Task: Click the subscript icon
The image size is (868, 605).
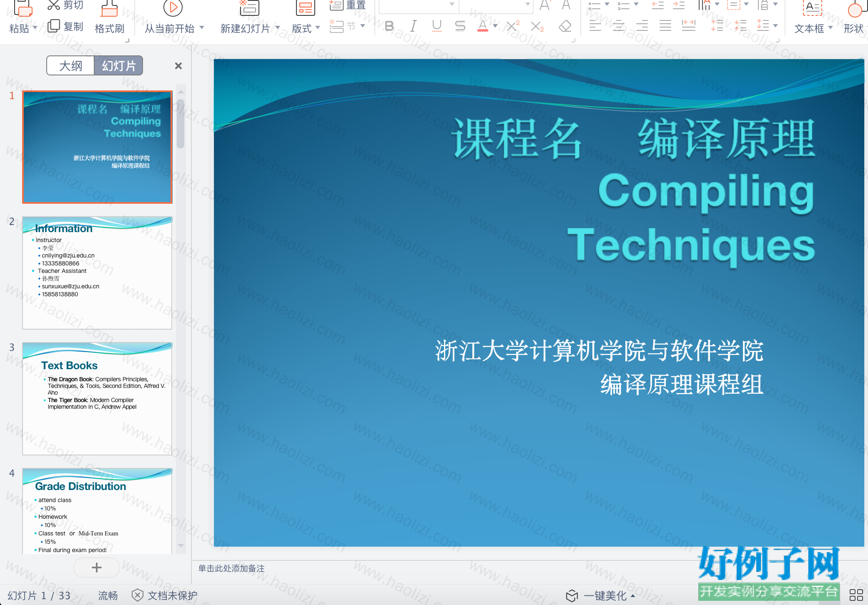Action: 537,26
